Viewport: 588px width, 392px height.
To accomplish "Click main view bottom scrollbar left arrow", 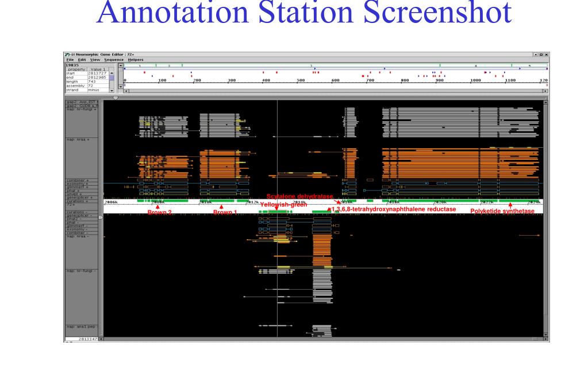I will click(101, 339).
